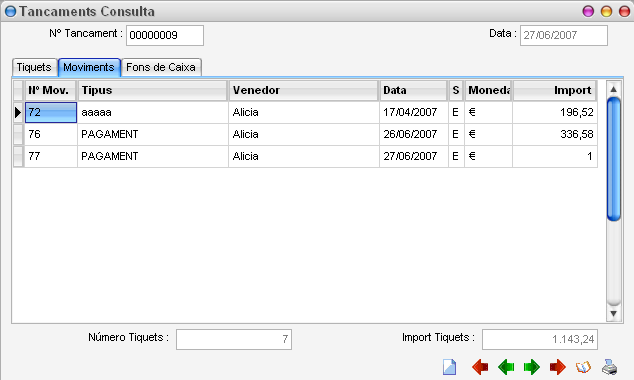Click Alicia cell in row 77
The width and height of the screenshot is (634, 380).
coord(304,156)
